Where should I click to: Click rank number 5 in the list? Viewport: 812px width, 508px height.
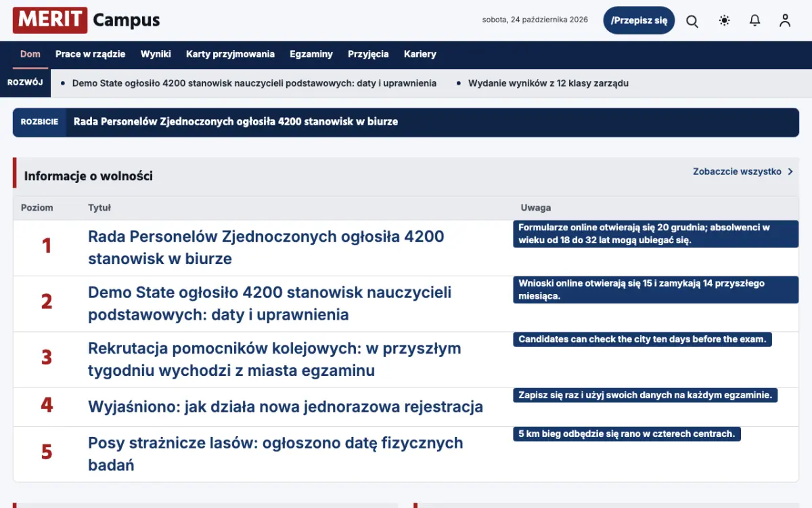47,452
